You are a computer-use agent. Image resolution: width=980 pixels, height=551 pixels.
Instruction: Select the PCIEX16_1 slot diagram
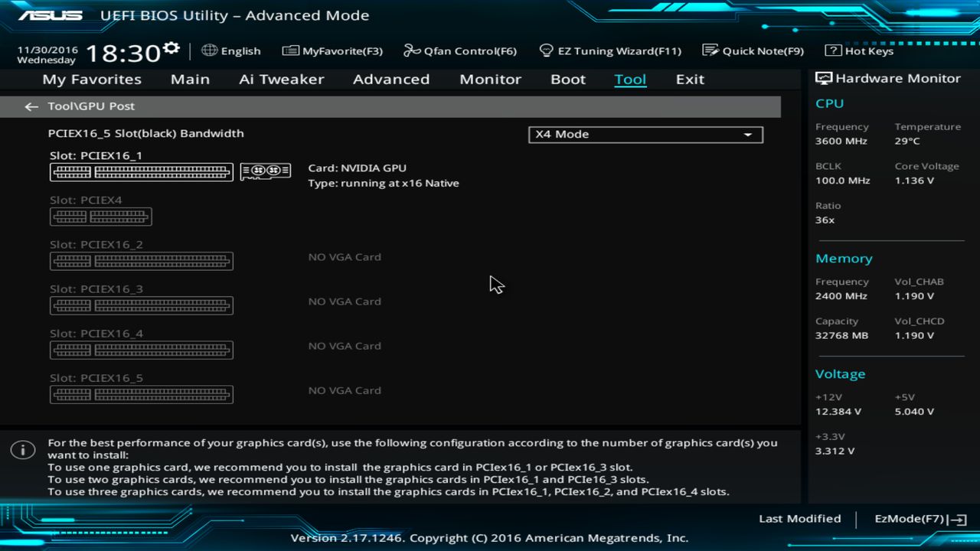(141, 171)
